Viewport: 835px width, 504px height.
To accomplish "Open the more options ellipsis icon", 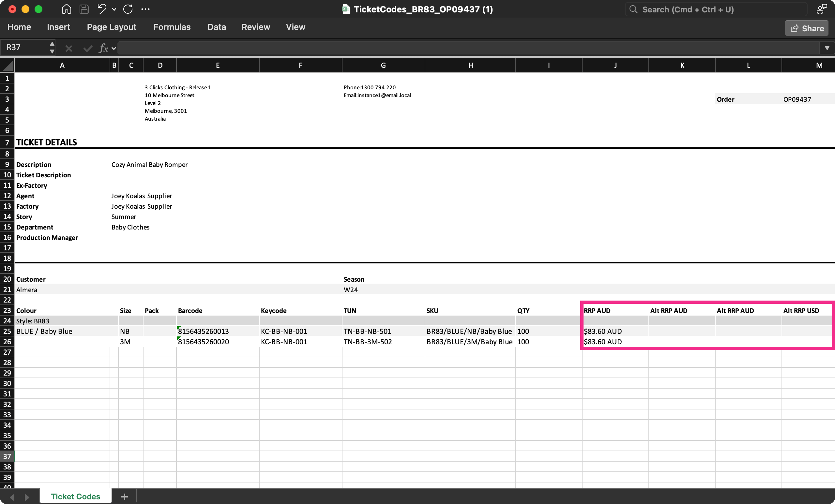I will 145,9.
